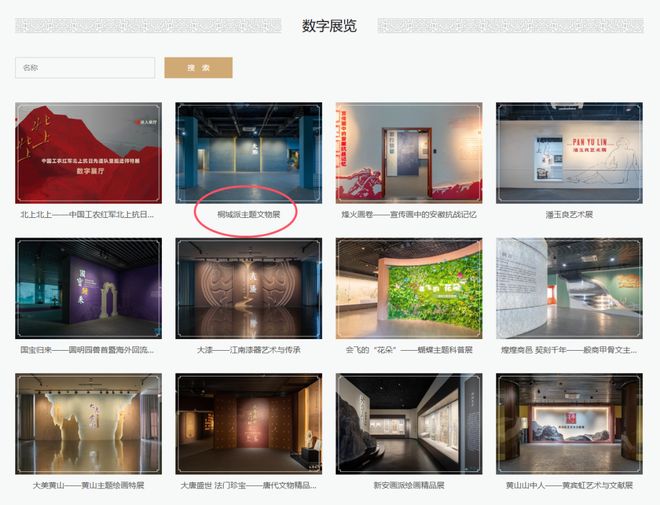This screenshot has width=660, height=505.
Task: Click the 烽火画卷 exhibition title link
Action: pyautogui.click(x=410, y=214)
